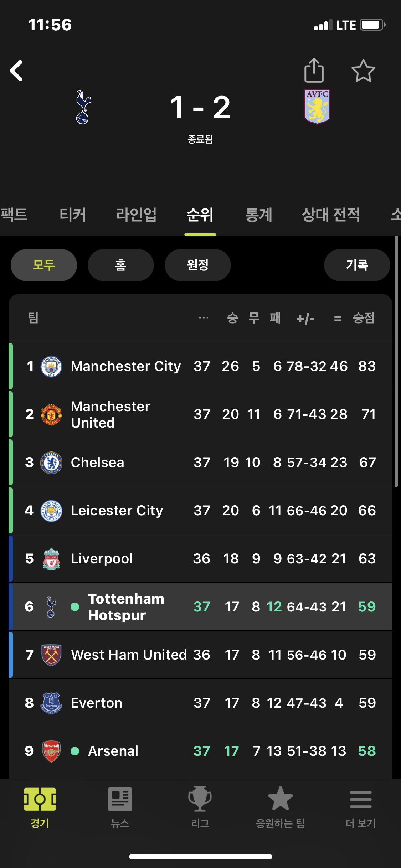Select the 홈 filter

click(x=121, y=265)
